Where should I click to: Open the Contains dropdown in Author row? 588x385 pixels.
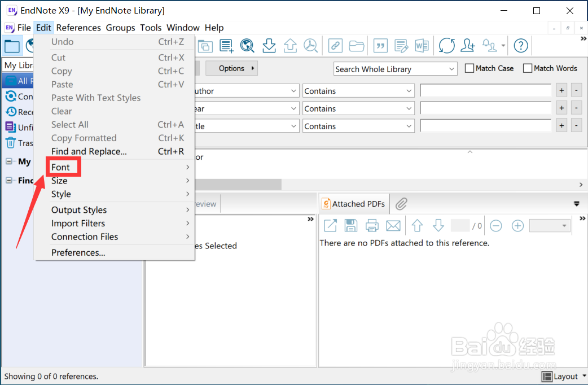coord(358,91)
